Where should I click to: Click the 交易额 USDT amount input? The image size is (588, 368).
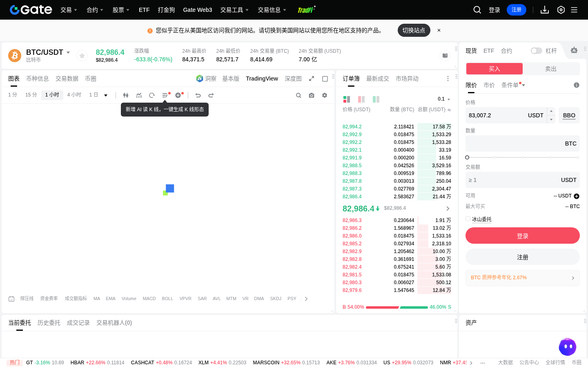coord(523,180)
